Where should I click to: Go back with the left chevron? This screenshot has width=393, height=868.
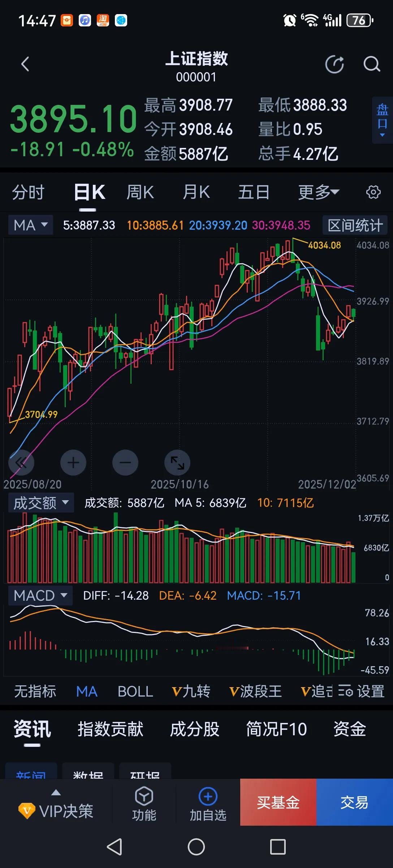point(25,64)
